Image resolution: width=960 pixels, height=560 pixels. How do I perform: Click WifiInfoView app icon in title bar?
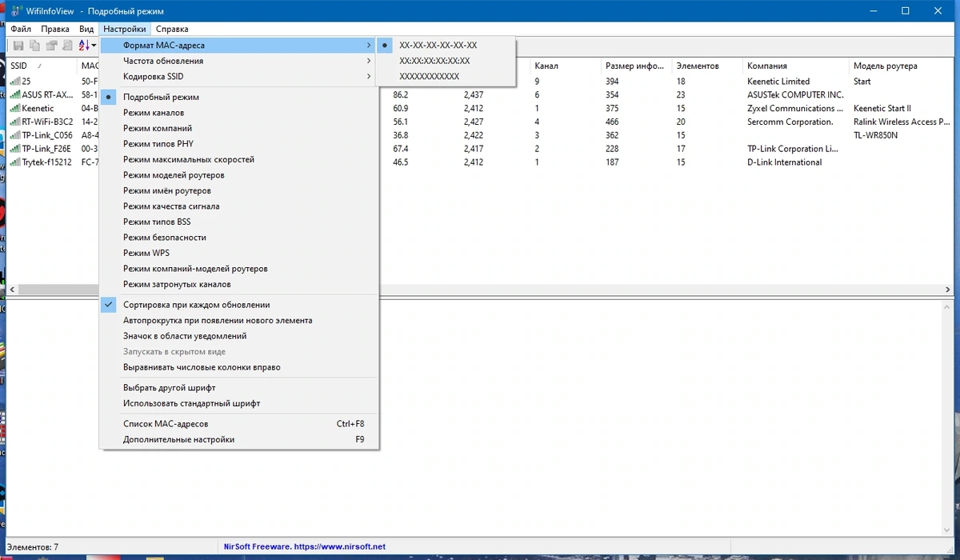coord(16,11)
